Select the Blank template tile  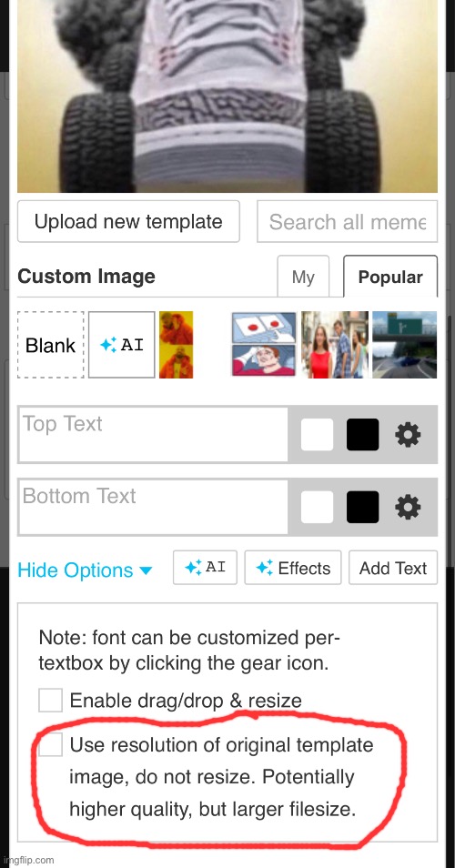51,345
